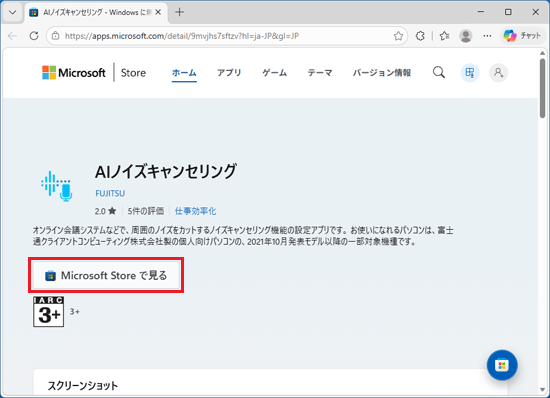Open a new browser tab
The height and width of the screenshot is (398, 550).
click(x=179, y=12)
